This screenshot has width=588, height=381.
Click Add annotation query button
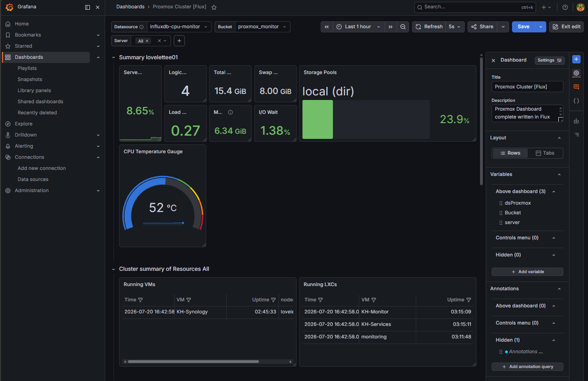click(527, 367)
